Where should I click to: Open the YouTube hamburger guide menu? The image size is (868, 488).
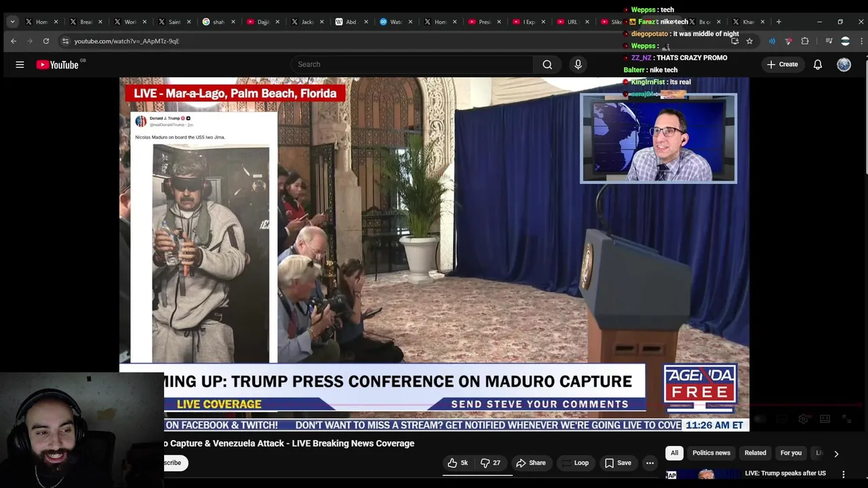(20, 64)
